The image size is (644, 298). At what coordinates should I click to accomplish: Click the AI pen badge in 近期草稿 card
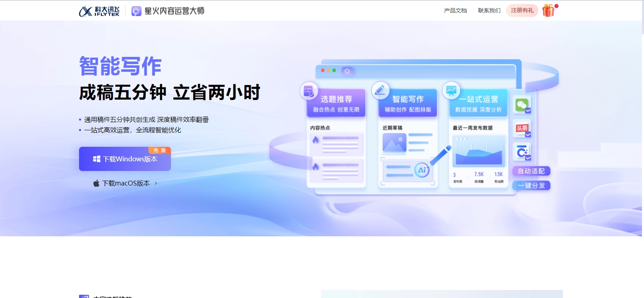click(422, 170)
